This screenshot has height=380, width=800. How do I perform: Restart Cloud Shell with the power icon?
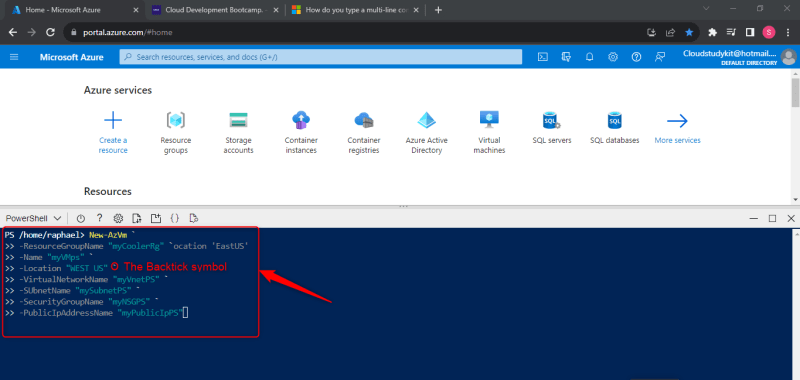pos(81,218)
